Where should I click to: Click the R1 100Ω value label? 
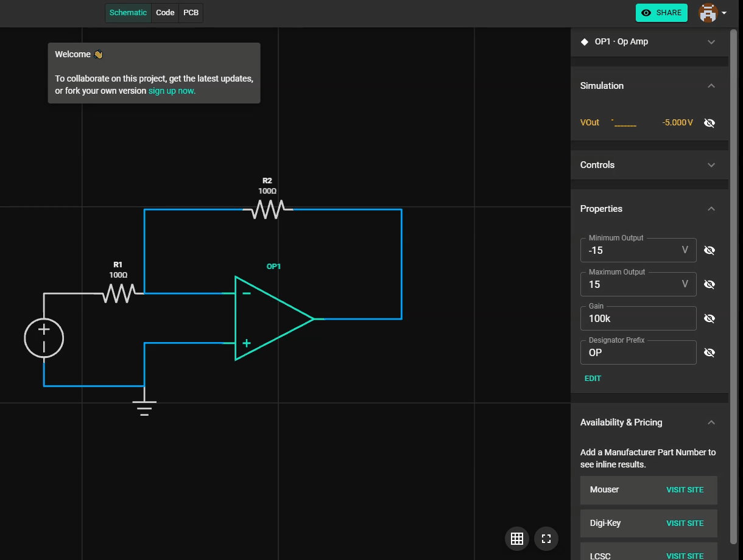pyautogui.click(x=118, y=275)
